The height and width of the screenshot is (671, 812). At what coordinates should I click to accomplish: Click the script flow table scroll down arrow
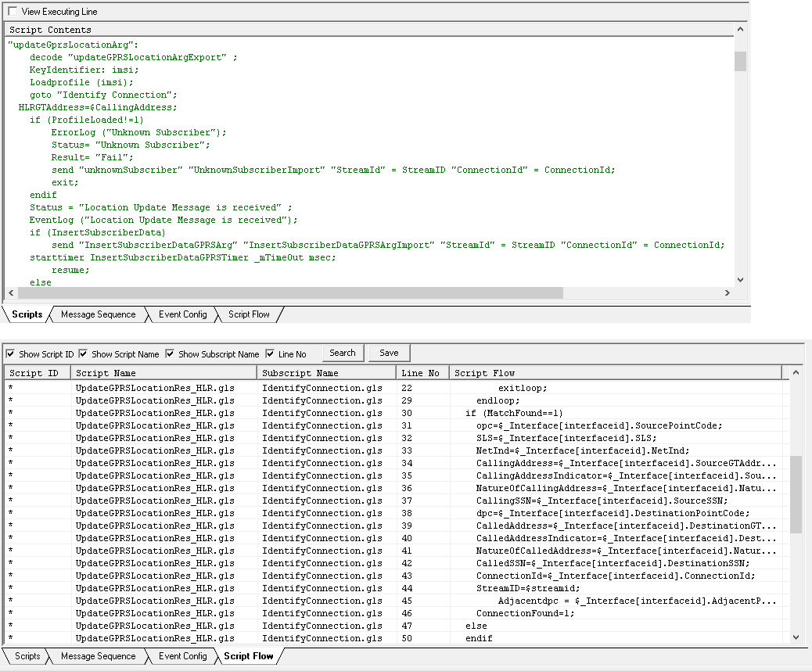(796, 637)
